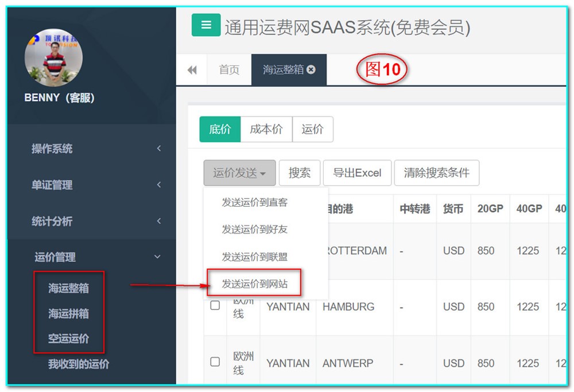The image size is (574, 392).
Task: Click the 导出Excel button
Action: point(357,173)
